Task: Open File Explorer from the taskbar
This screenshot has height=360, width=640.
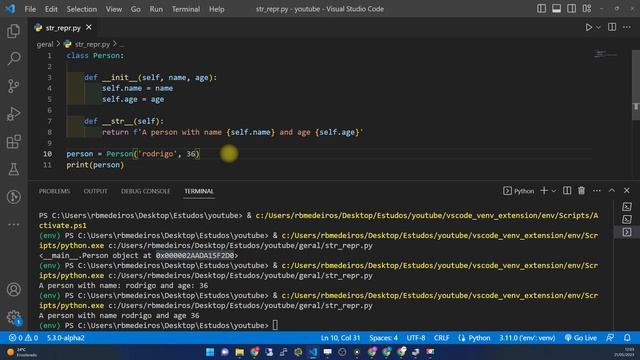Action: [240, 352]
